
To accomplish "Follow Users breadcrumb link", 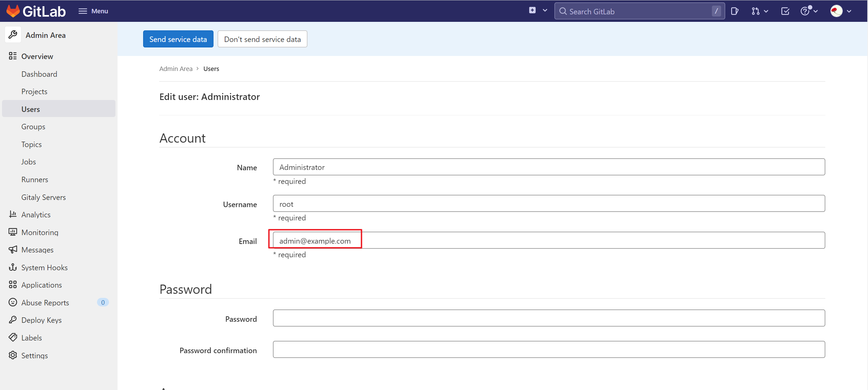I will (x=211, y=69).
